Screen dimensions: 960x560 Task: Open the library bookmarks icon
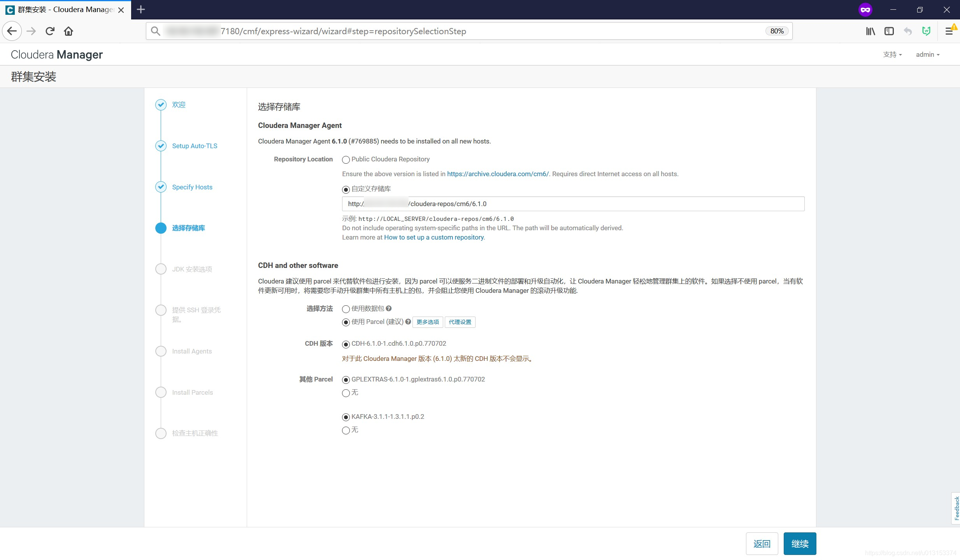pos(870,31)
